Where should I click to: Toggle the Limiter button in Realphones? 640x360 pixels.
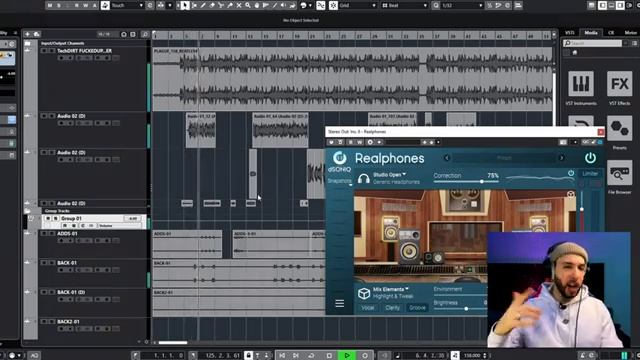(x=590, y=173)
